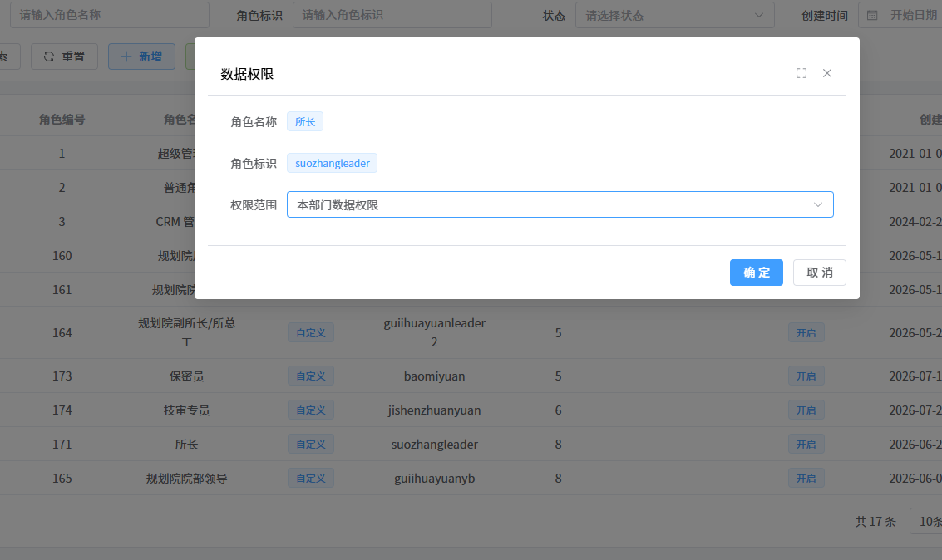Click the 共 17 条 total count
The image size is (942, 560).
tap(875, 522)
